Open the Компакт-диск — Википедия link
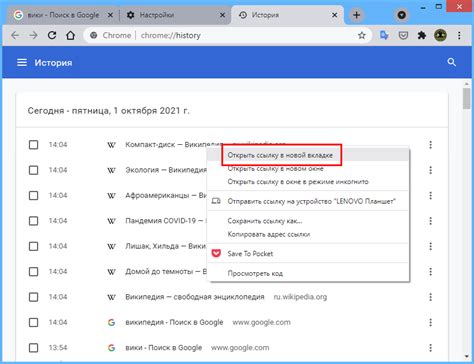474x364 pixels. tap(173, 145)
